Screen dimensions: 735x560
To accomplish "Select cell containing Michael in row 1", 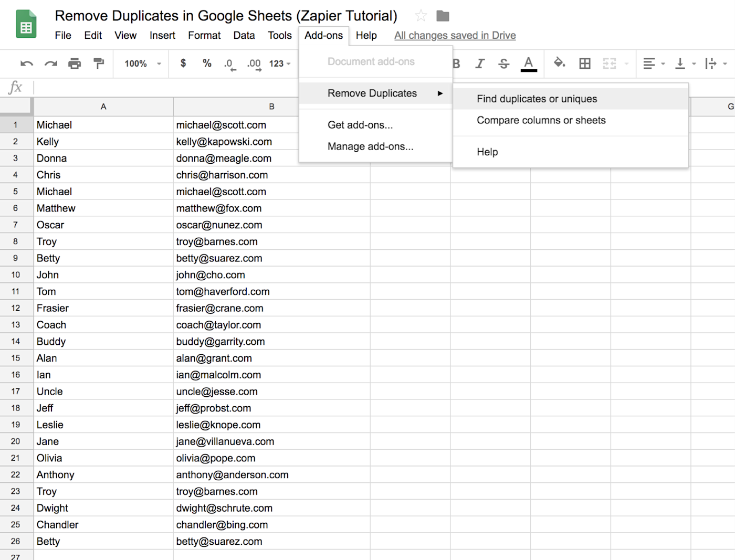I will [103, 125].
